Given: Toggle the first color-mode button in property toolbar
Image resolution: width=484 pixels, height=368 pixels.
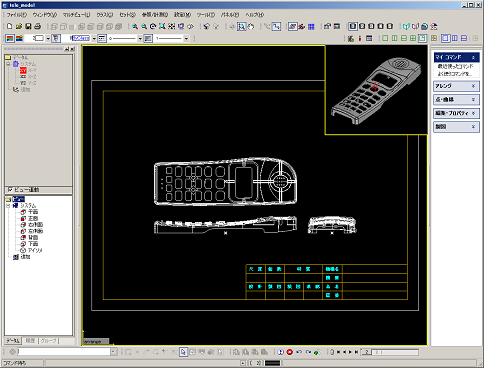Looking at the screenshot, I should (x=10, y=38).
